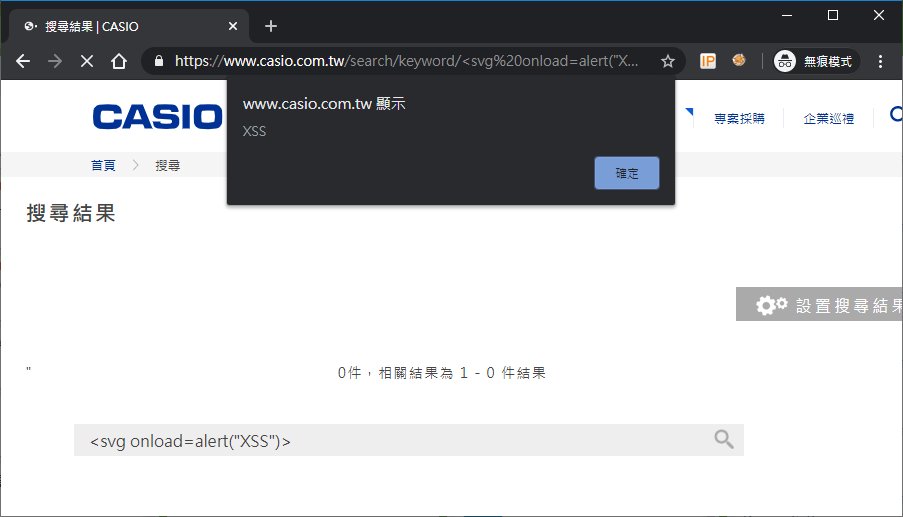Click the CASIO logo
The height and width of the screenshot is (517, 903).
[157, 117]
